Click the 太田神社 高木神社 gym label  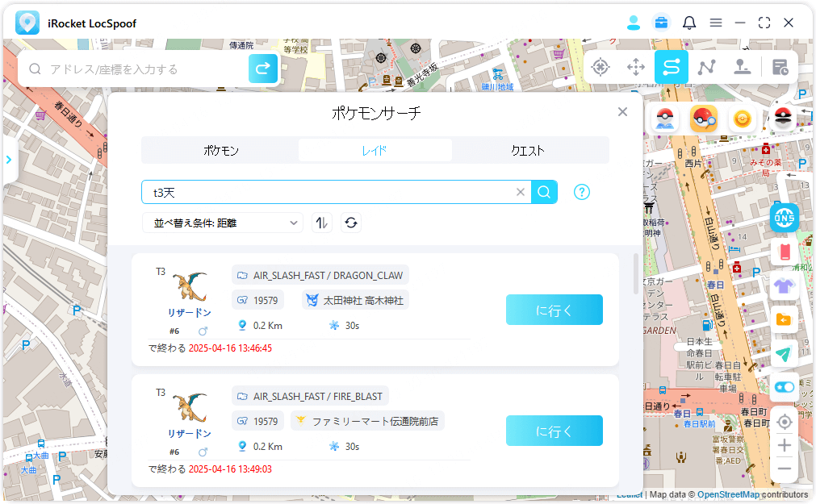(x=356, y=300)
